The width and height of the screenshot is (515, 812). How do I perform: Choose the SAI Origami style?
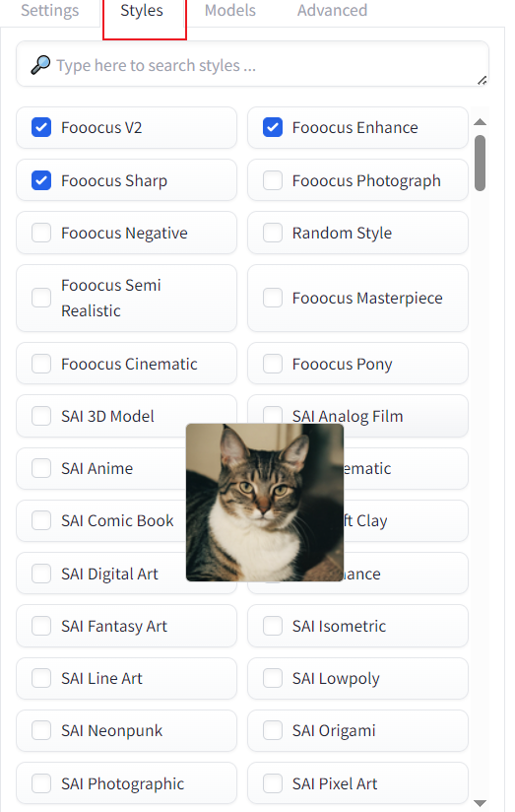(x=273, y=730)
